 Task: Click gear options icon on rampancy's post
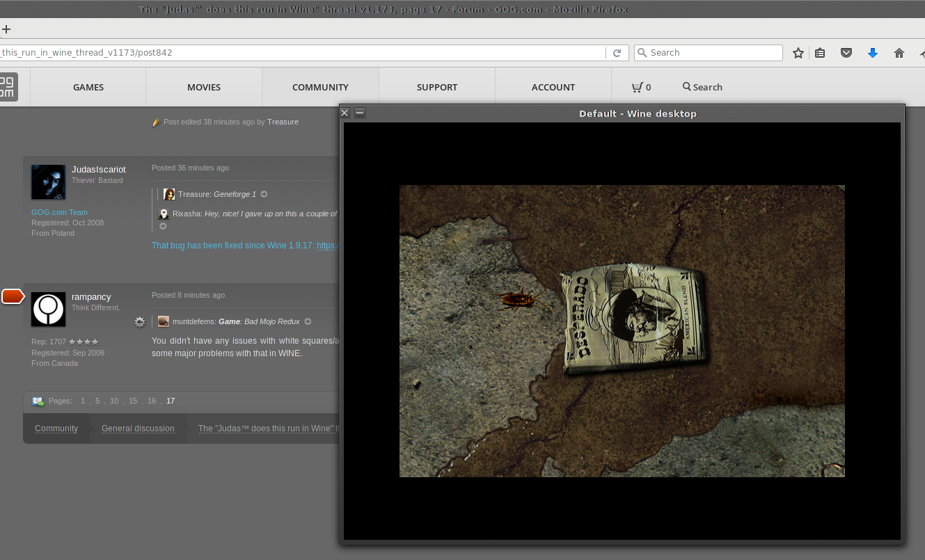click(140, 322)
